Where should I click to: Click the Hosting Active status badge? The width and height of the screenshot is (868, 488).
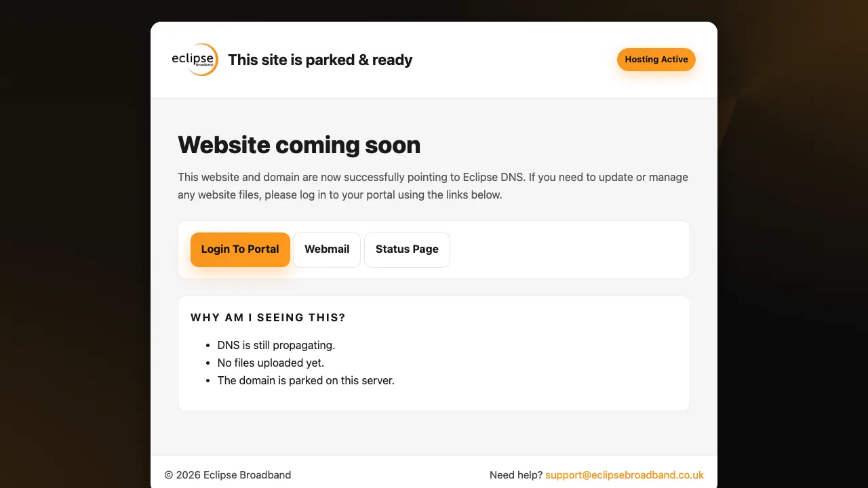[656, 60]
